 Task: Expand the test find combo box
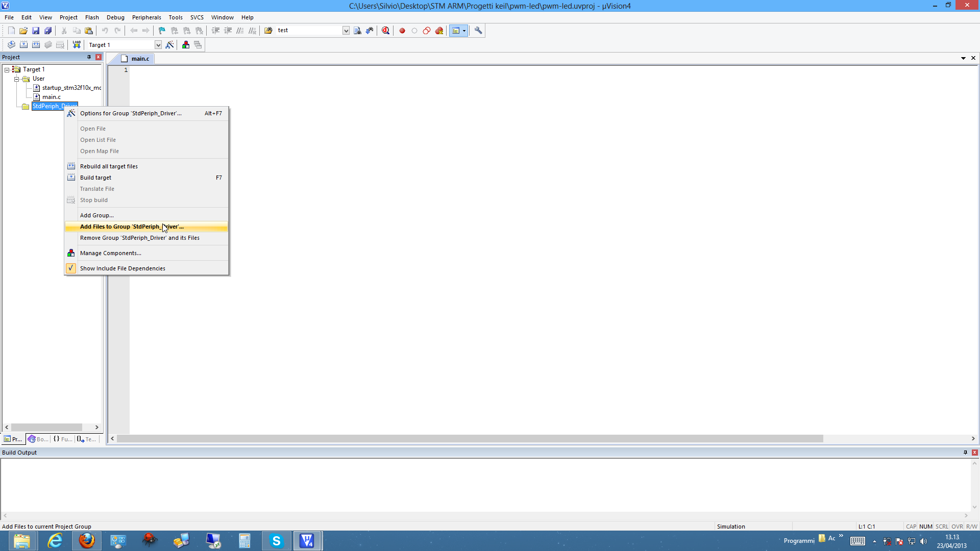click(x=346, y=31)
